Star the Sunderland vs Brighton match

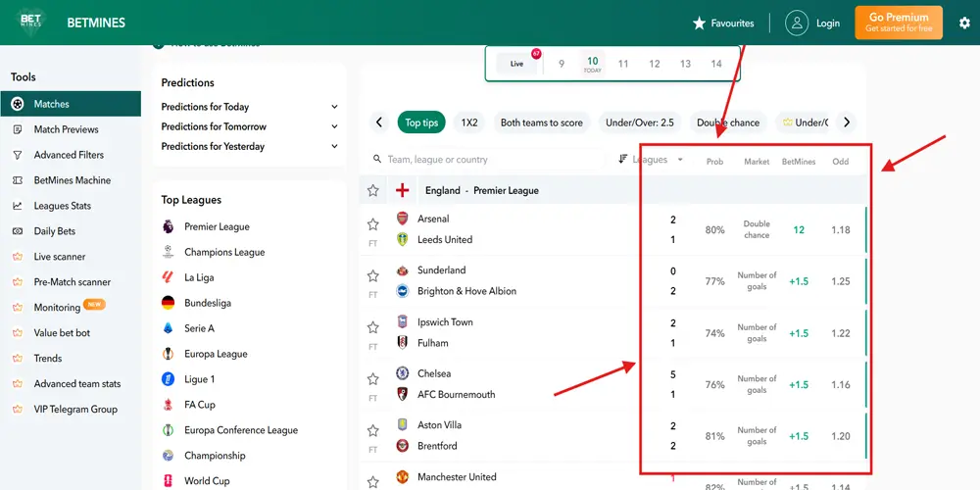tap(373, 275)
